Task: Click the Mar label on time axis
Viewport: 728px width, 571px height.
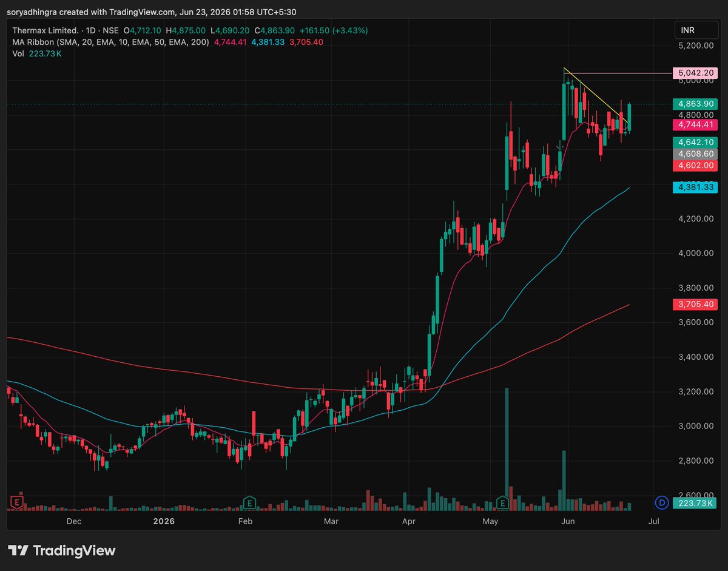Action: point(331,521)
